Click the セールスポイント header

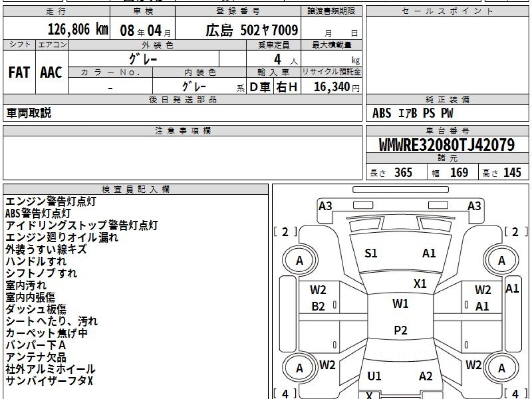click(447, 12)
